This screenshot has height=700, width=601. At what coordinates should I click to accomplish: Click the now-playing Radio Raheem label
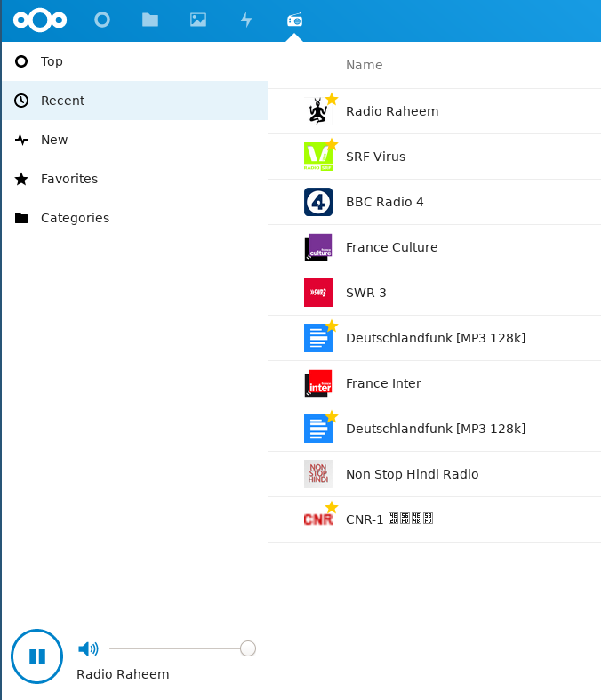tap(123, 674)
